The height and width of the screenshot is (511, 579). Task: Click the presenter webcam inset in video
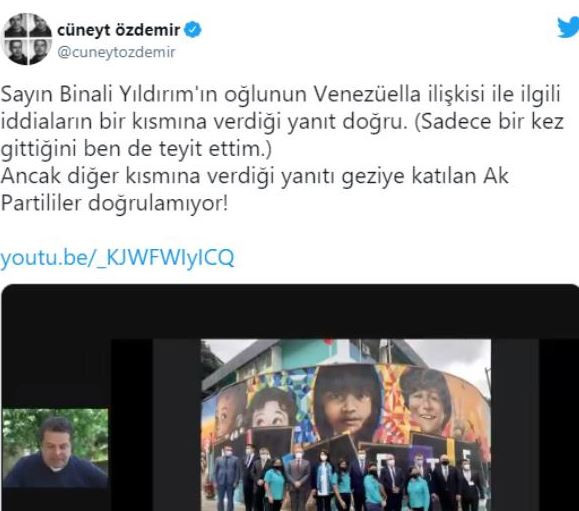pos(55,448)
